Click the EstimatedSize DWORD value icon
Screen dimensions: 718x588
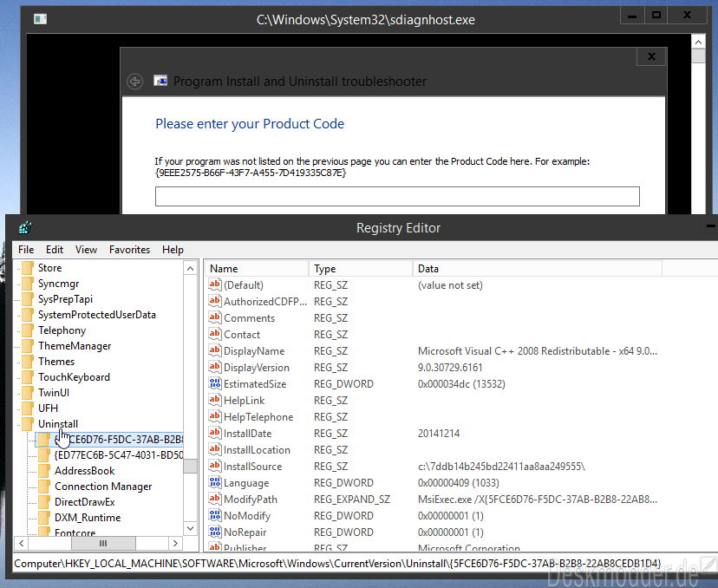(215, 383)
